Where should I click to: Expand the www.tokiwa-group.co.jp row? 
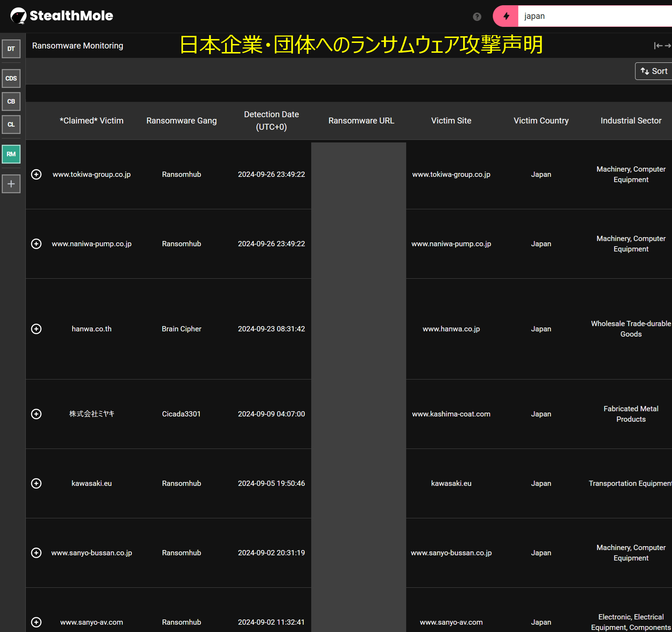[36, 174]
